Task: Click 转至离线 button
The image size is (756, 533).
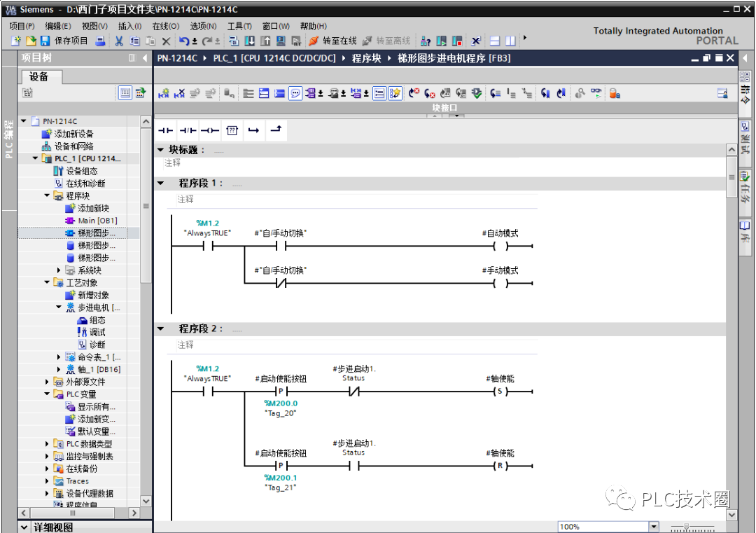Action: coord(393,41)
